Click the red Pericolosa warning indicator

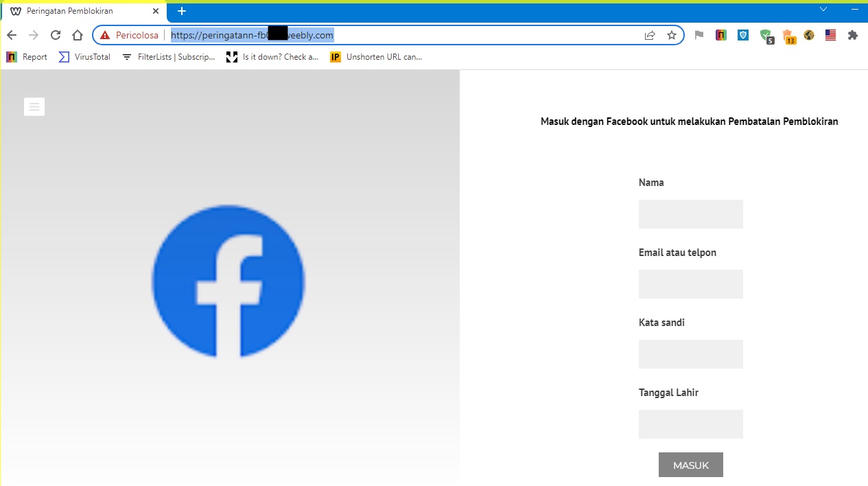129,35
